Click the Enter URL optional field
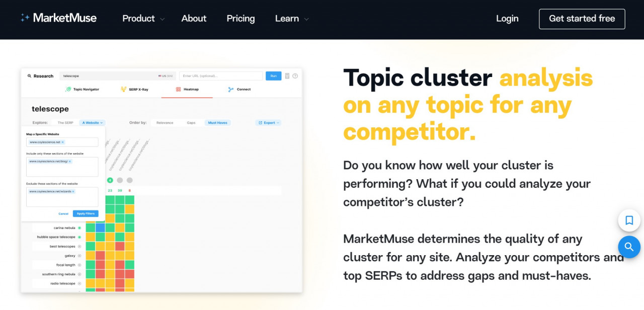Viewport: 644px width, 310px height. 221,76
